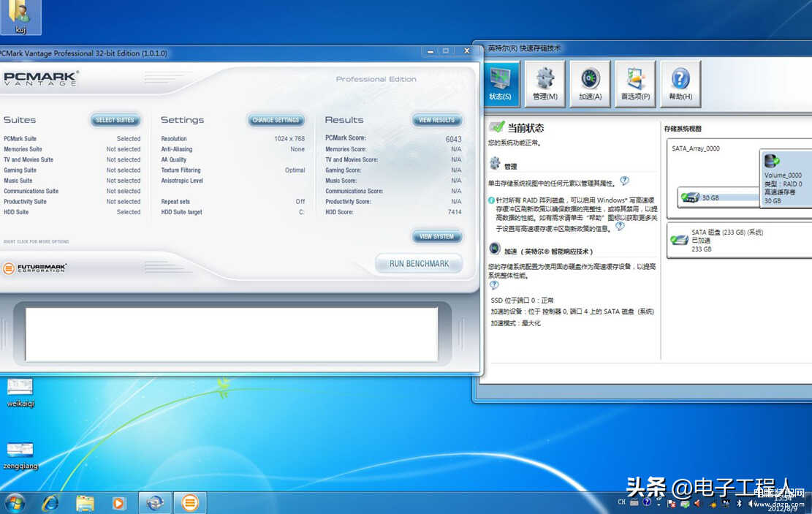
Task: Open the 状态(S) status toolbar button
Action: coord(501,84)
